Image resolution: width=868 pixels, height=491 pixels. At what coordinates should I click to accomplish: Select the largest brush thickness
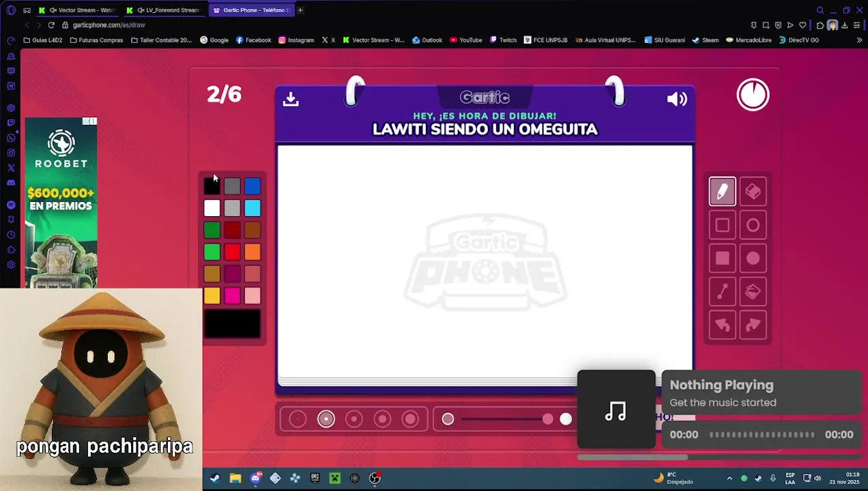(410, 419)
